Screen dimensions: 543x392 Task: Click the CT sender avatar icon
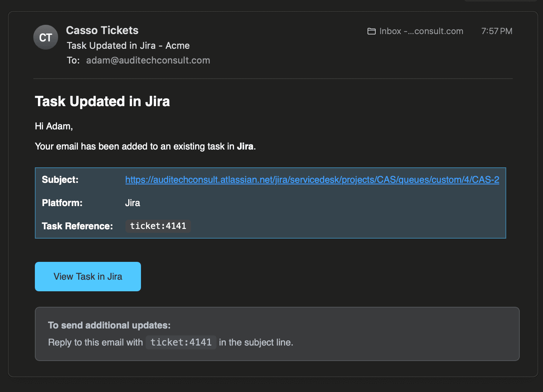tap(45, 37)
